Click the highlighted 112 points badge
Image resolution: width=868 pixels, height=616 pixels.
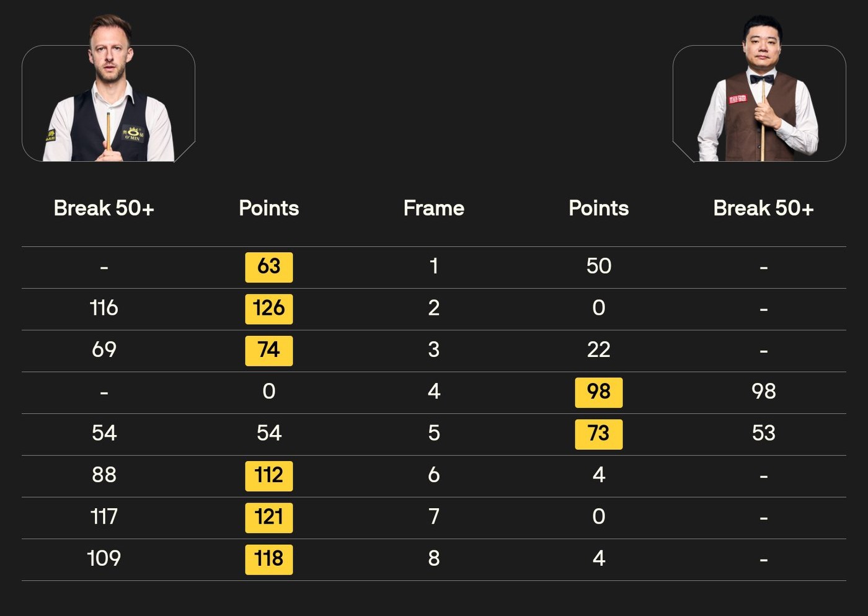268,475
